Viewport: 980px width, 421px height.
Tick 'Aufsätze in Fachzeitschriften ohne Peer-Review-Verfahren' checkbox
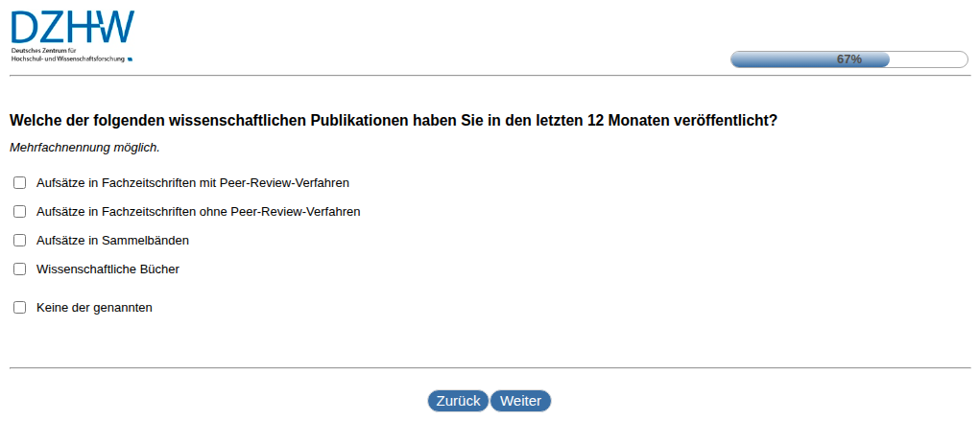pos(20,212)
